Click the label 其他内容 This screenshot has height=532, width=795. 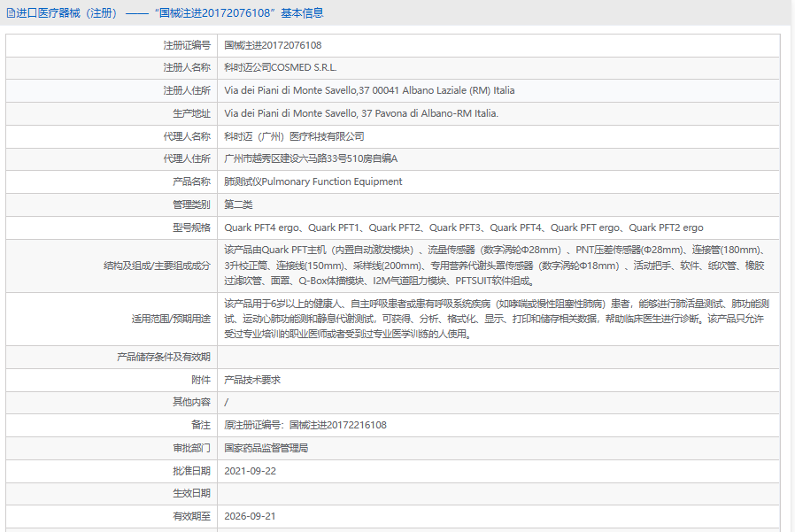(x=191, y=402)
